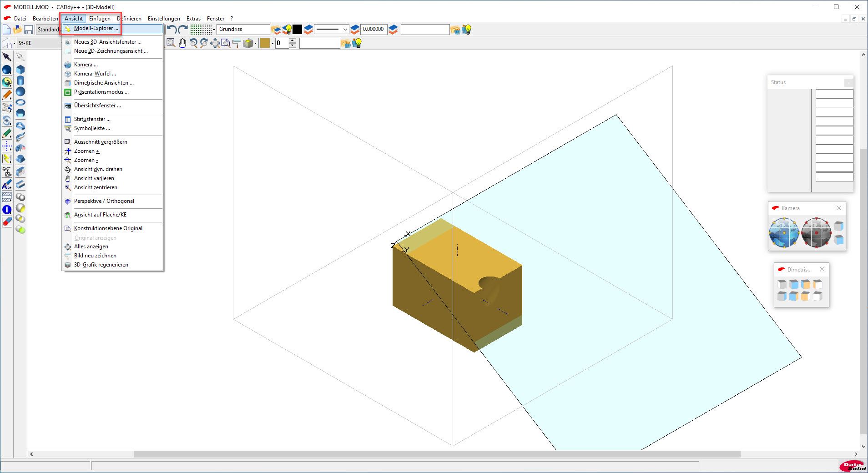Select the hatching pattern tool icon

click(x=7, y=197)
